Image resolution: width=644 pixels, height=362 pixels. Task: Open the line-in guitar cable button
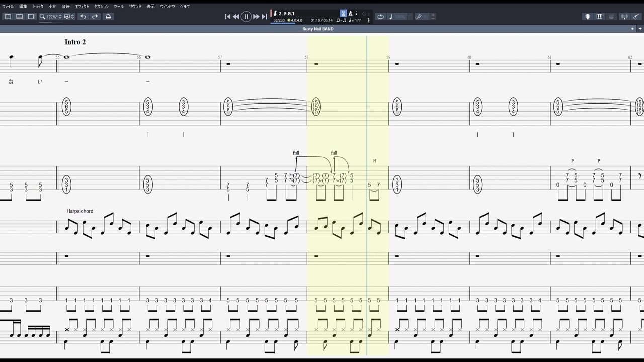[636, 17]
